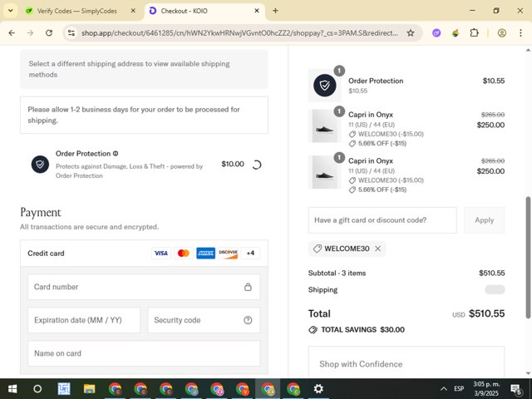Open the site information icon in address bar
Screen dimensions: 532x399
click(71, 33)
